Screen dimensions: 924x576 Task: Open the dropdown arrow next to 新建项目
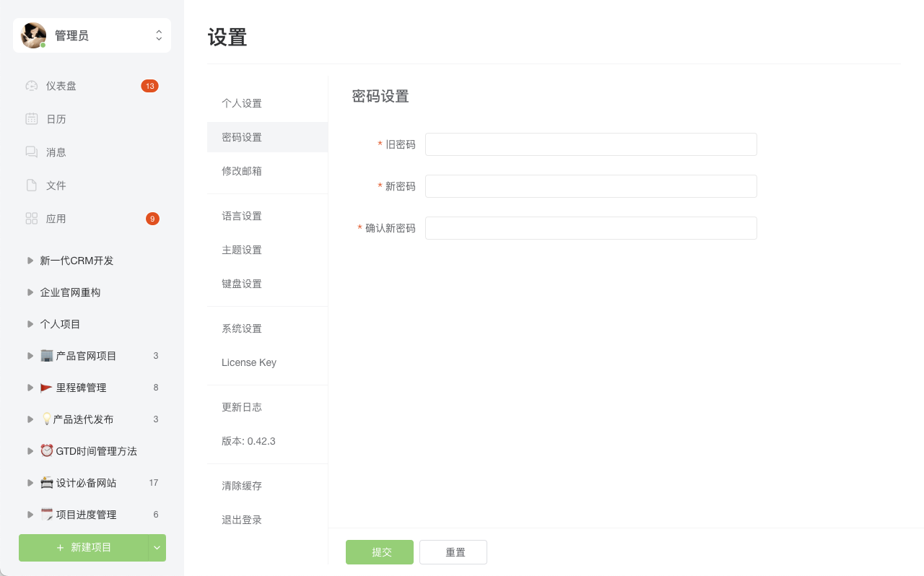click(x=157, y=548)
